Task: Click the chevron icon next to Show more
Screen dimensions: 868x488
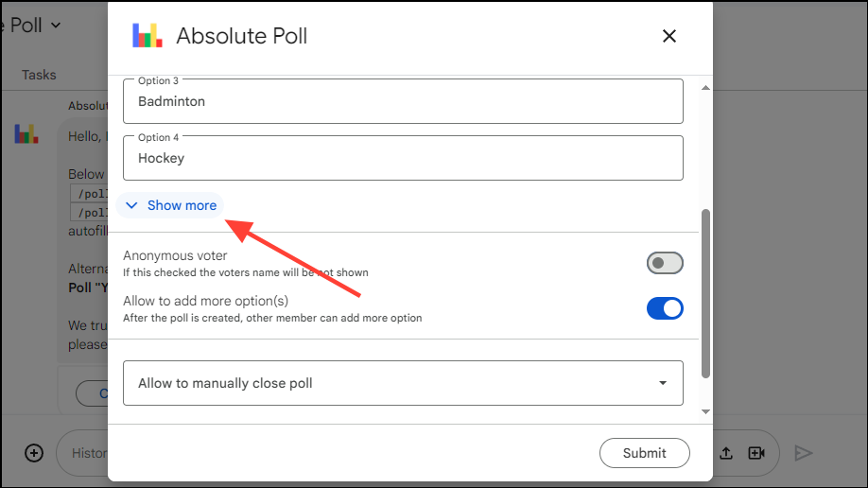Action: (x=131, y=205)
